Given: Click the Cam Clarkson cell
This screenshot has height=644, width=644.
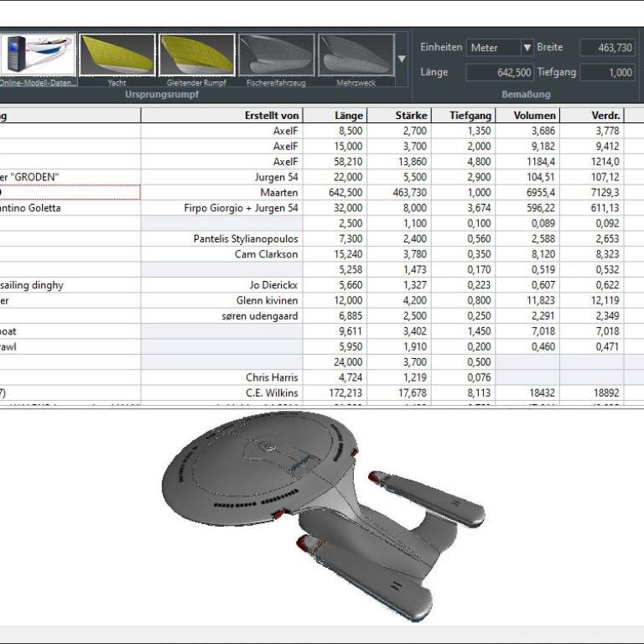Looking at the screenshot, I should coord(221,254).
